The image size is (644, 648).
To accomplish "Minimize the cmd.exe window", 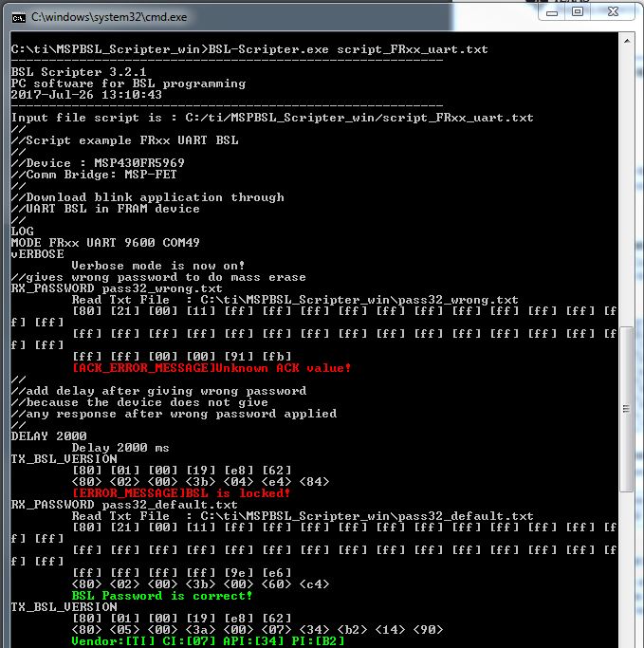I will (552, 12).
